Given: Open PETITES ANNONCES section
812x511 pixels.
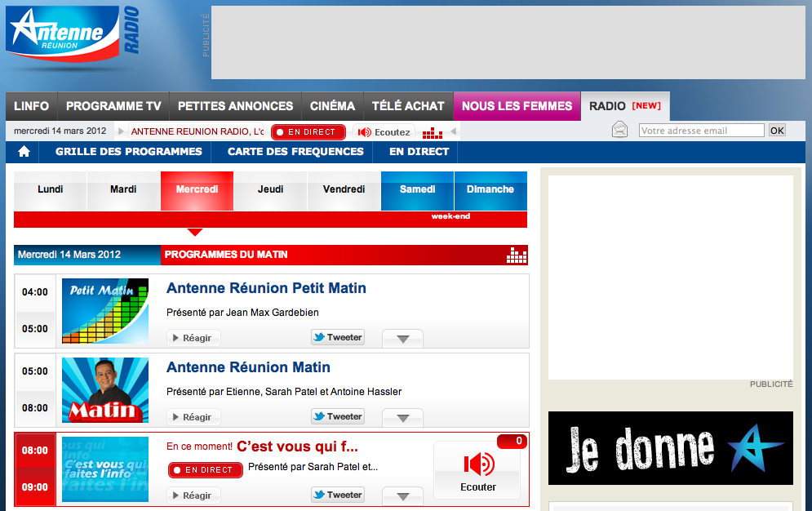Looking at the screenshot, I should tap(236, 106).
